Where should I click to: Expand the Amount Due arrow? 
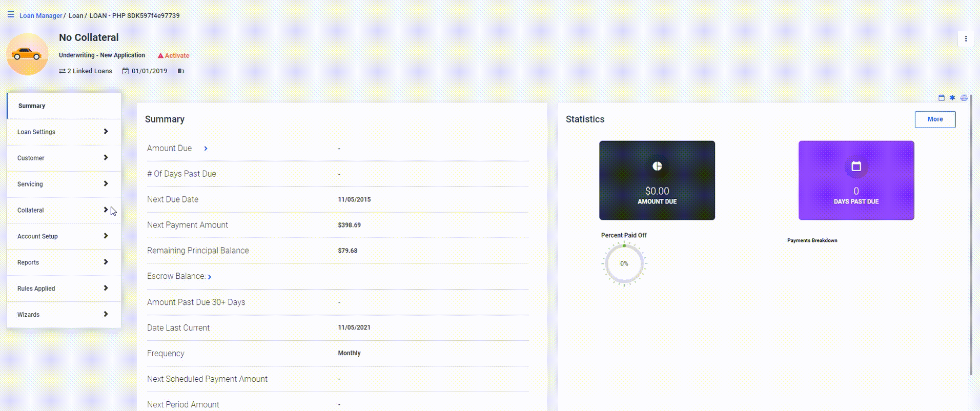click(206, 149)
